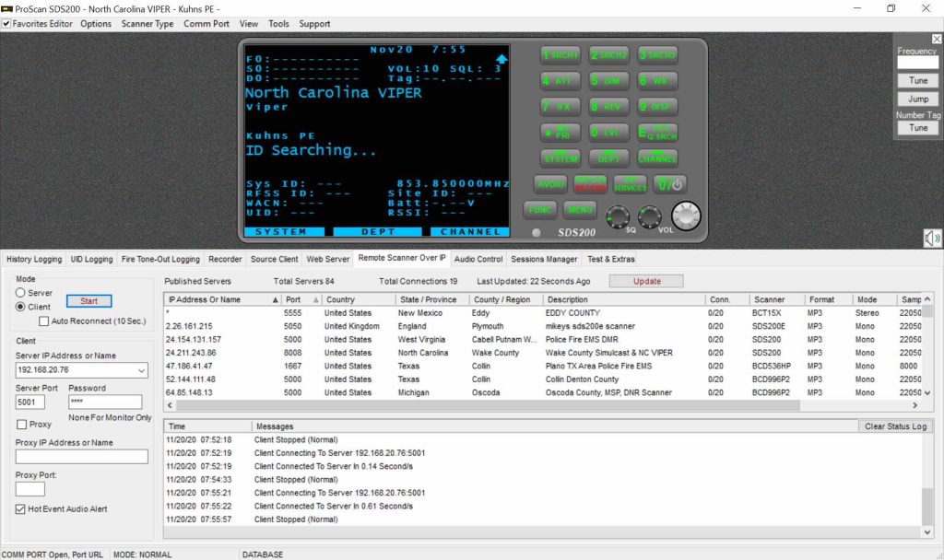The height and width of the screenshot is (560, 944).
Task: Click the Start button in the Mode section
Action: click(88, 299)
